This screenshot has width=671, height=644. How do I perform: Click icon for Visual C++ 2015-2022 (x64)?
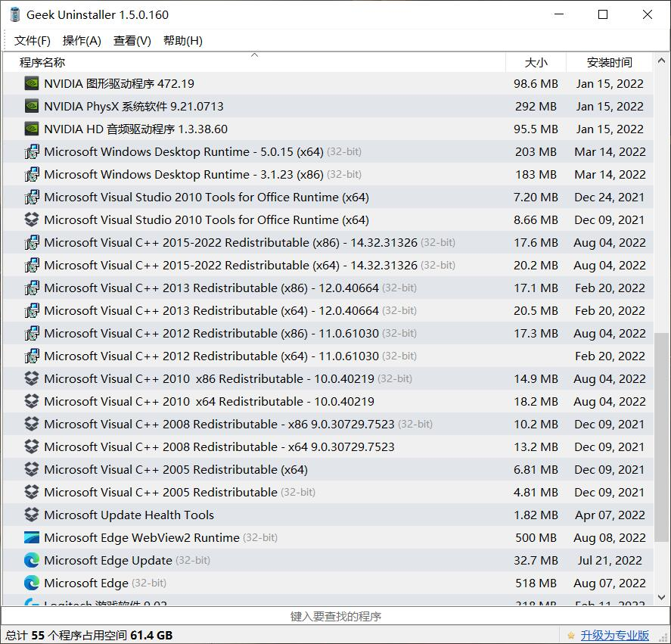(x=32, y=265)
